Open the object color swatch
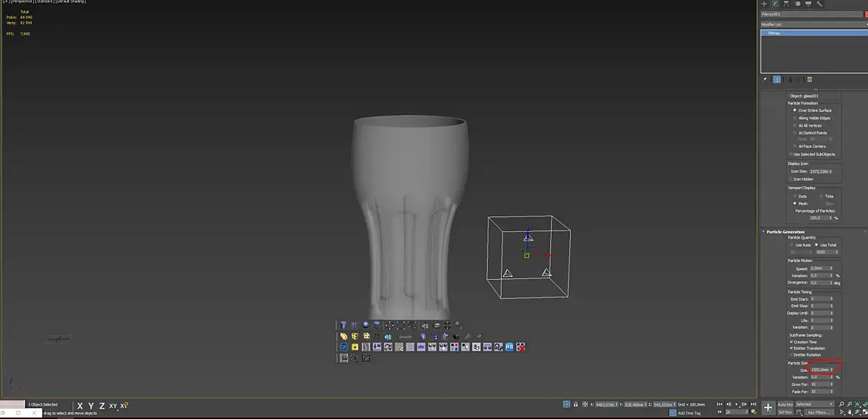 (867, 15)
